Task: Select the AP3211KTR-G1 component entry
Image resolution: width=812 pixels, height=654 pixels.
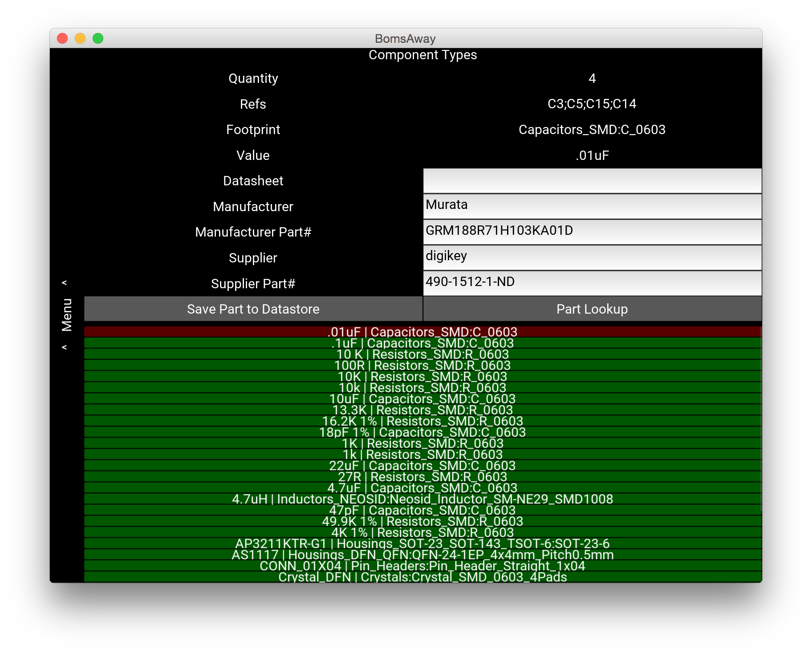Action: coord(423,544)
